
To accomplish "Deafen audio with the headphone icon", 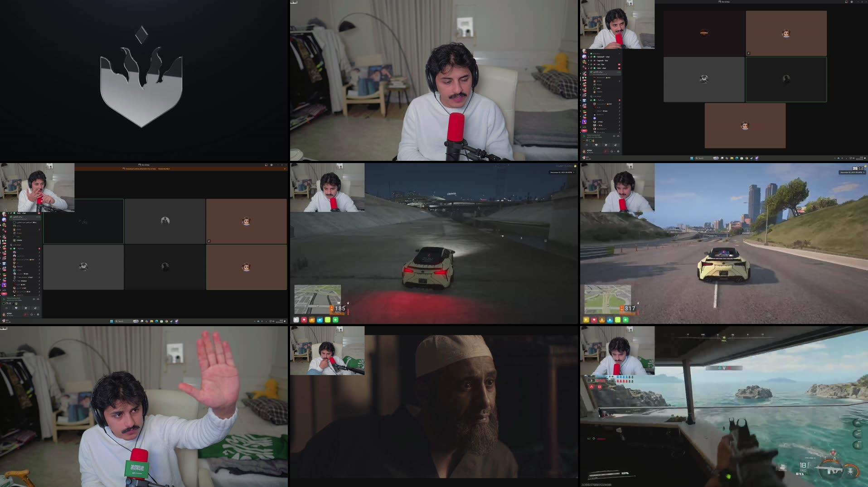I will pos(31,314).
